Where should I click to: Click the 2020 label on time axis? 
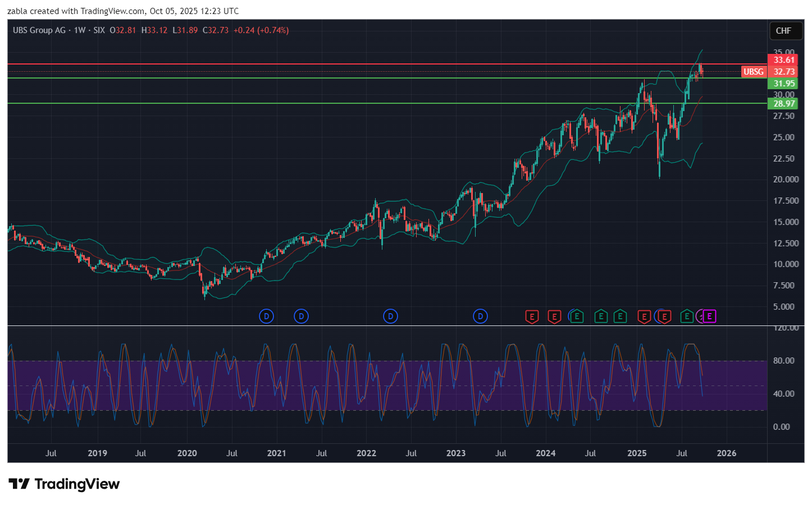pyautogui.click(x=187, y=453)
